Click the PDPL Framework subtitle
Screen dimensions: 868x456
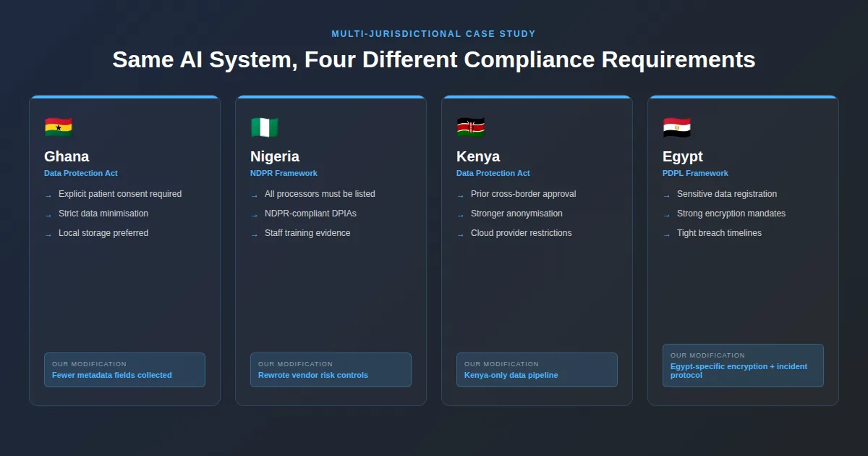pyautogui.click(x=695, y=173)
